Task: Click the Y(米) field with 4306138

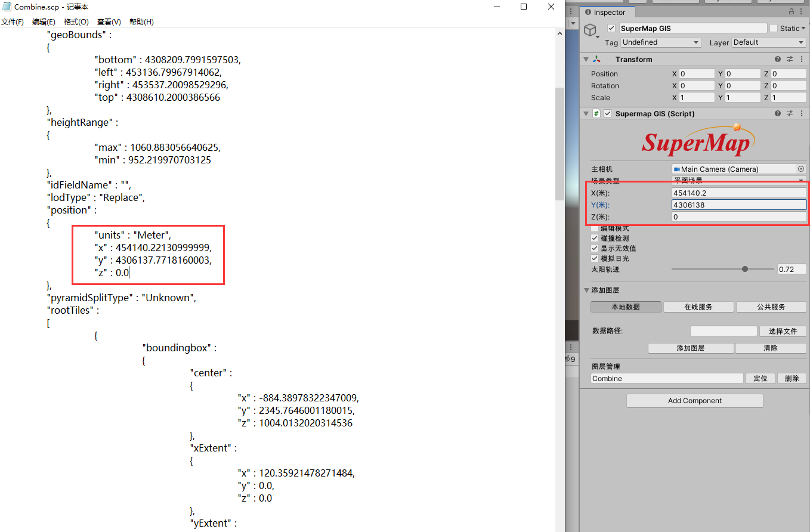Action: (739, 205)
